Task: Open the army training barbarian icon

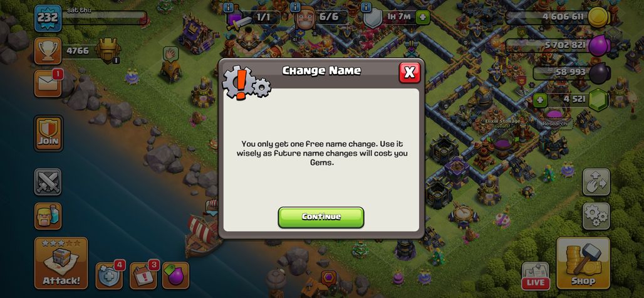Action: pos(48,216)
